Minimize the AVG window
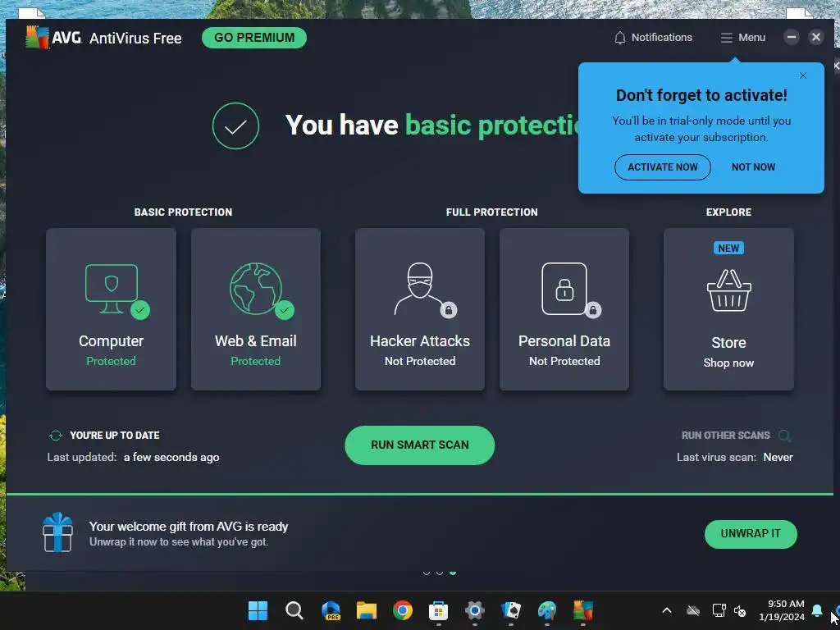Screen dimensions: 840x630 [x=792, y=37]
